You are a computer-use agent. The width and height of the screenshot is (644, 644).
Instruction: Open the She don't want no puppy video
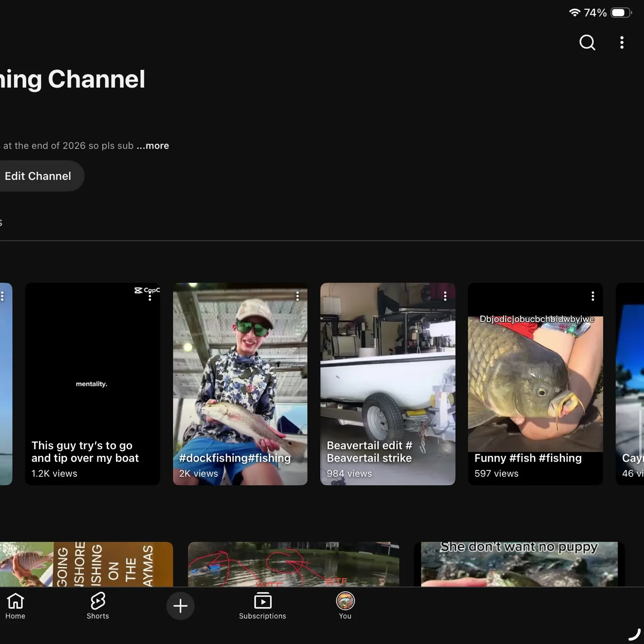coord(519,564)
